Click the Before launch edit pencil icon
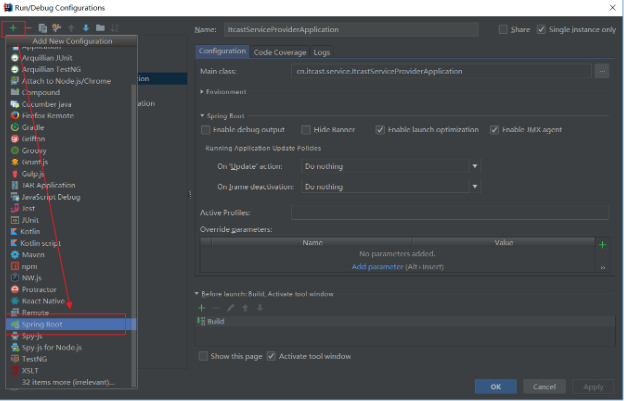 point(231,308)
